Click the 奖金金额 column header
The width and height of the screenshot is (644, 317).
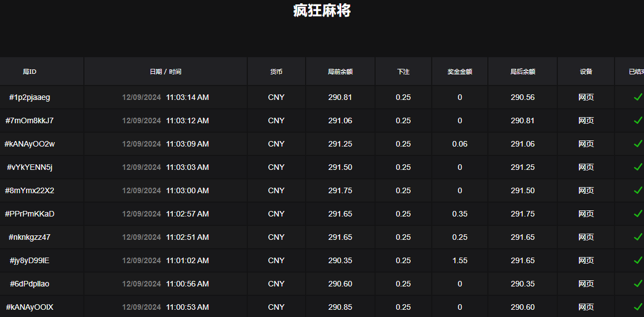point(460,72)
